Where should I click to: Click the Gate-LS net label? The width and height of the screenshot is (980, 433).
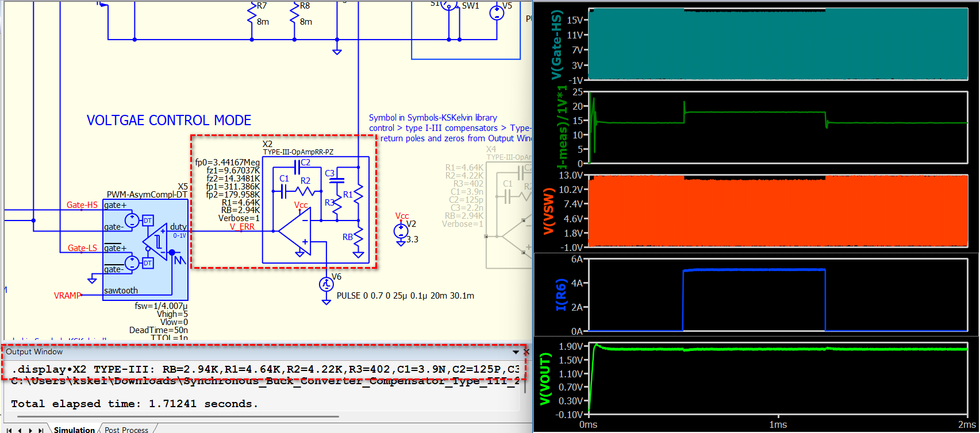(x=82, y=248)
